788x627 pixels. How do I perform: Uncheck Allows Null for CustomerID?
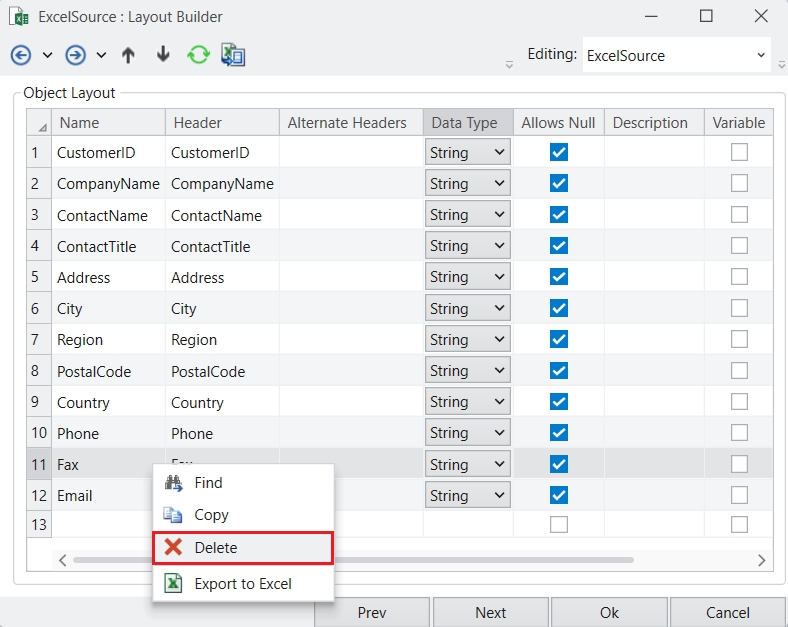[x=559, y=153]
